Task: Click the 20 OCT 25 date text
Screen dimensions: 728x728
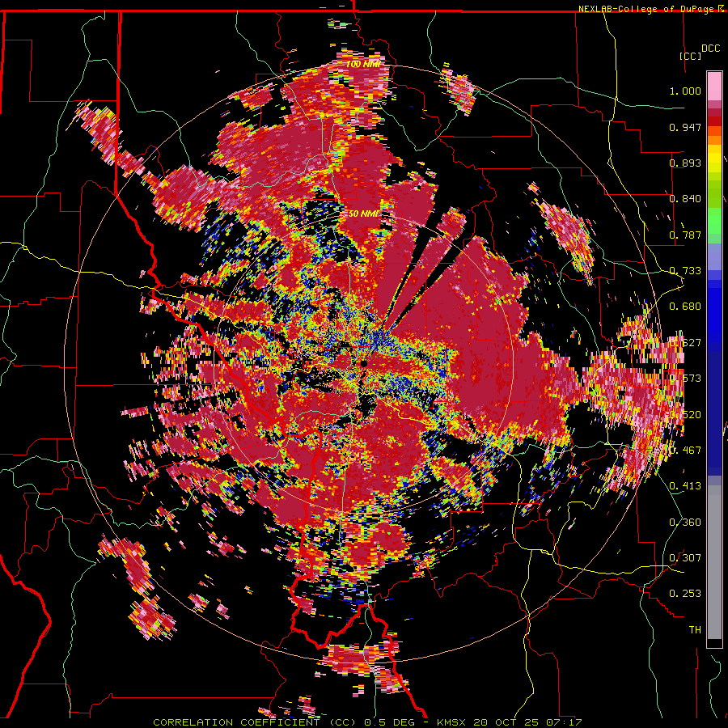Action: coord(506,722)
